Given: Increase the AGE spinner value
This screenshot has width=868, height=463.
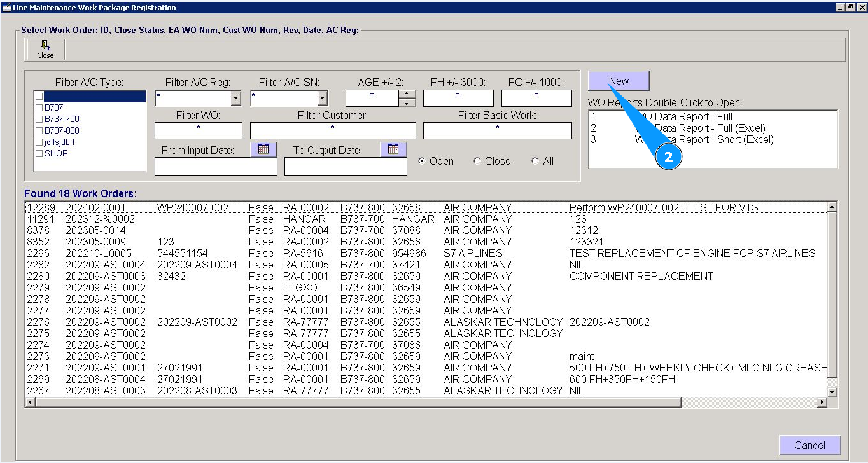Looking at the screenshot, I should click(407, 94).
